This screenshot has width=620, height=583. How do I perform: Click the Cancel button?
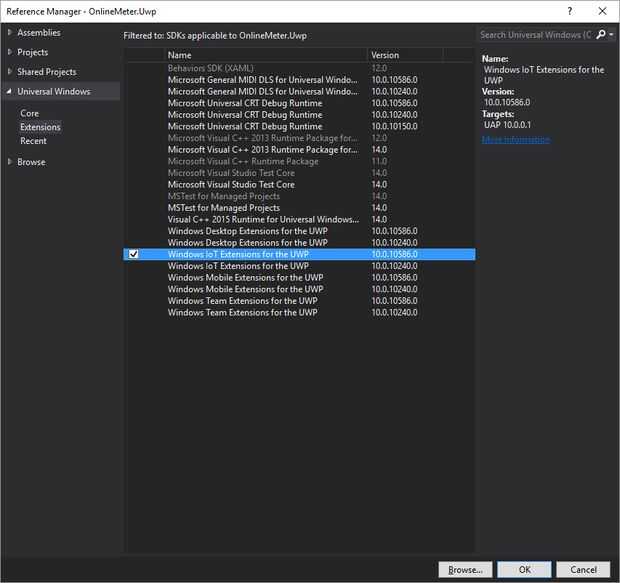pos(583,570)
